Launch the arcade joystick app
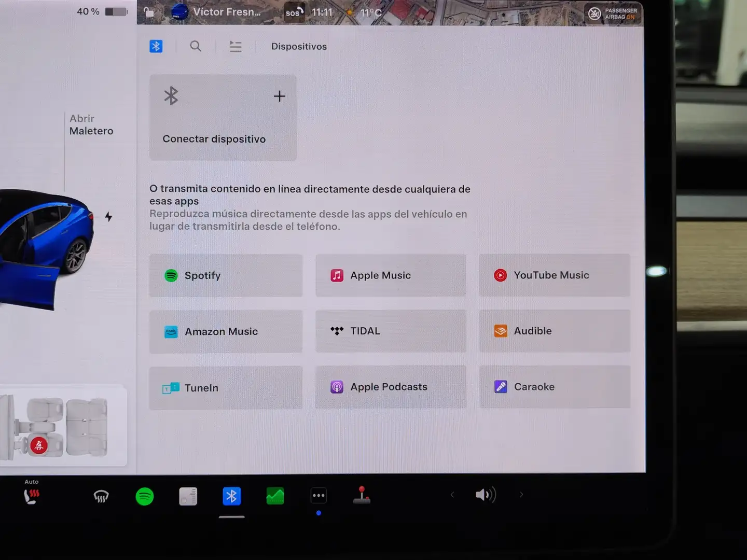Image resolution: width=747 pixels, height=560 pixels. coord(362,495)
